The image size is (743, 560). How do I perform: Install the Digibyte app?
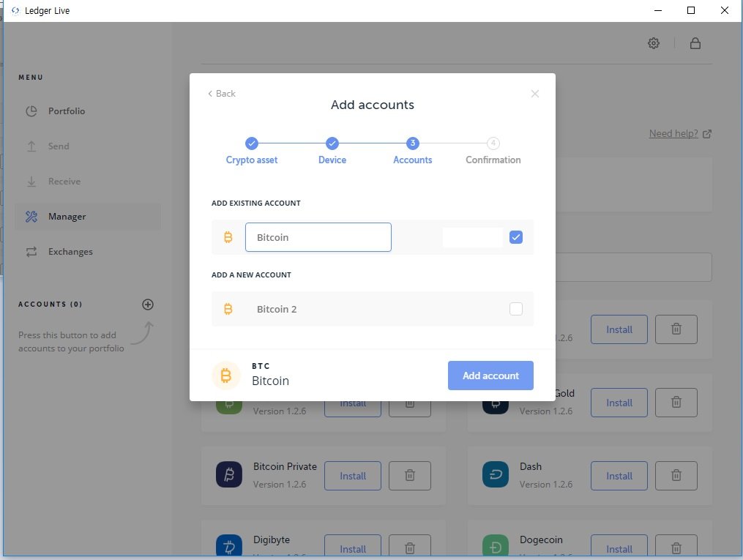click(x=353, y=547)
